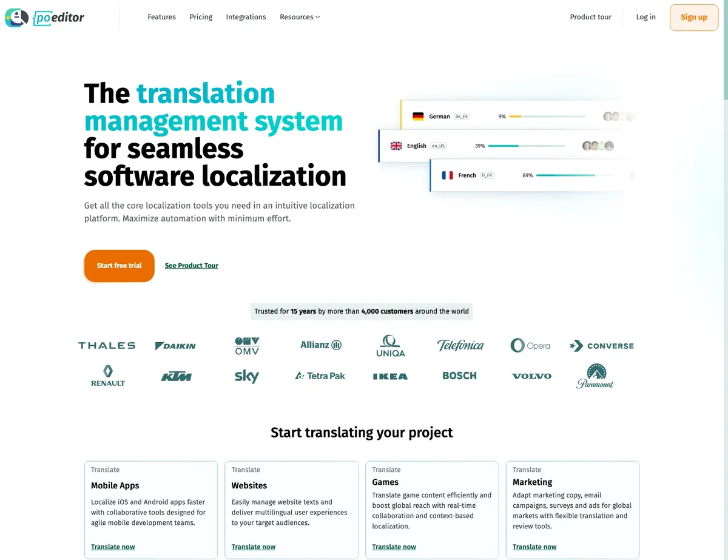Screen dimensions: 728x560
Task: Click the Tetra Pak customer logo
Action: pos(320,376)
